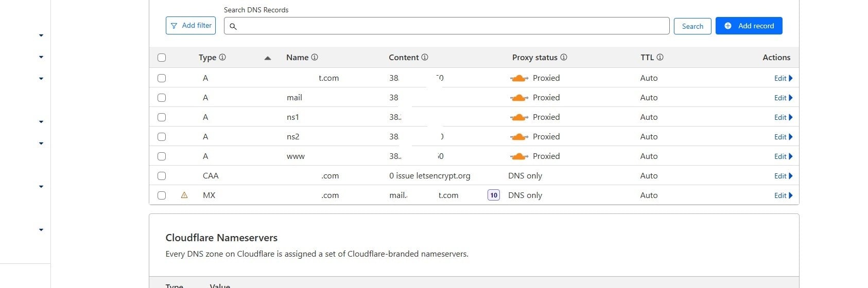Click info icon beside Content header
This screenshot has width=868, height=288.
[x=425, y=58]
